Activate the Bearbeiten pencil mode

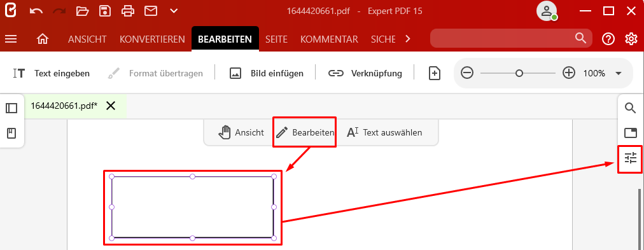tap(305, 132)
